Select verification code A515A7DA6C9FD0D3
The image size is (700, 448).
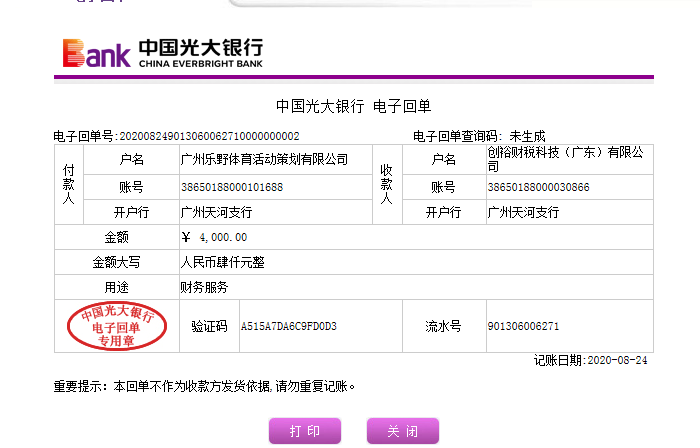click(289, 326)
